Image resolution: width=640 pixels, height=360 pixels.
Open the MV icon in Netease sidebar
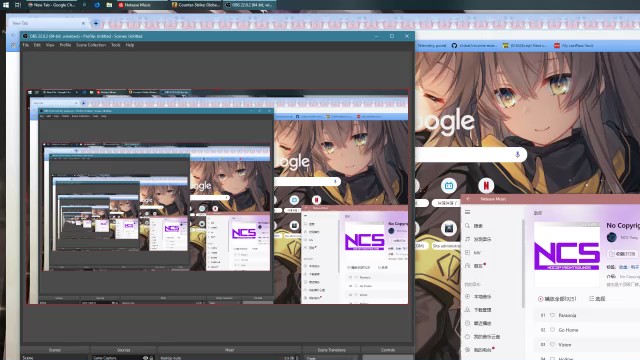[x=467, y=253]
